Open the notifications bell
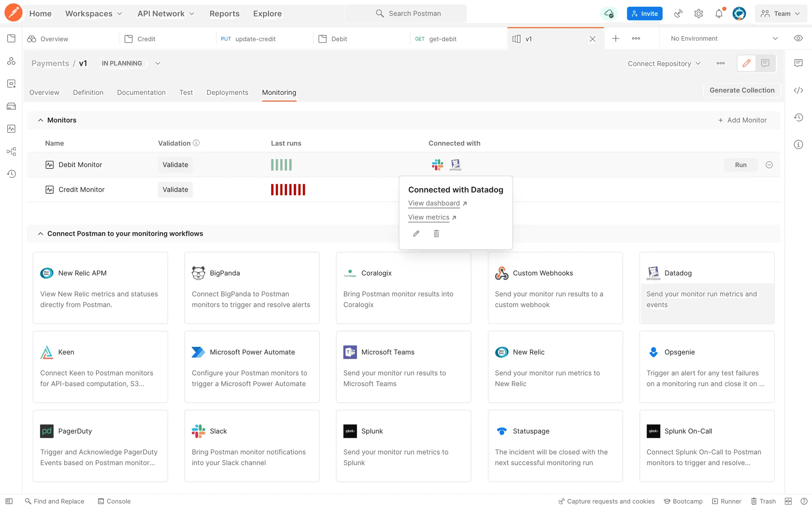Viewport: 812px width, 508px height. click(719, 13)
